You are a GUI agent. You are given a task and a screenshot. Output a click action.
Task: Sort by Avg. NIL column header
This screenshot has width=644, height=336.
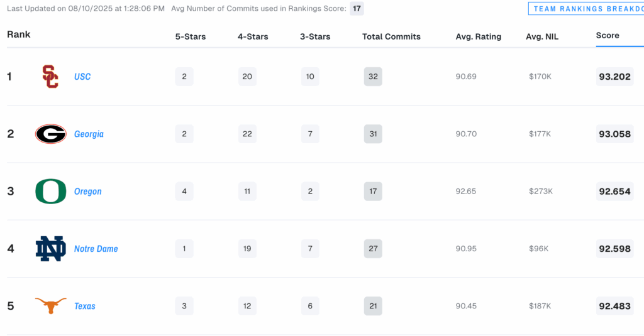(542, 36)
